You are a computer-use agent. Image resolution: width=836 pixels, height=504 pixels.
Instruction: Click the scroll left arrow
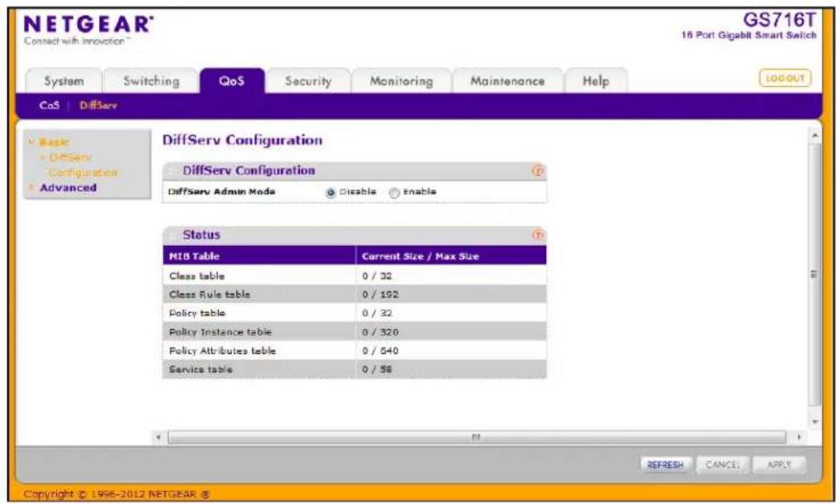point(158,437)
